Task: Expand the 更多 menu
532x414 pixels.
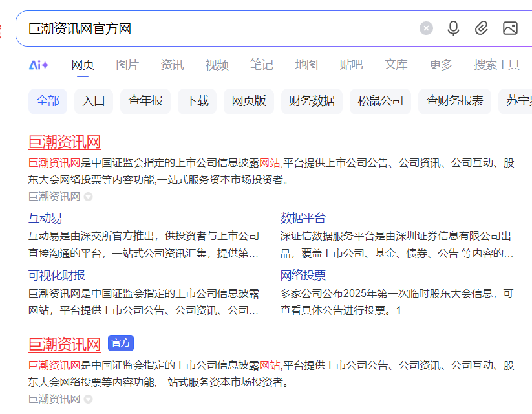Action: coord(441,65)
